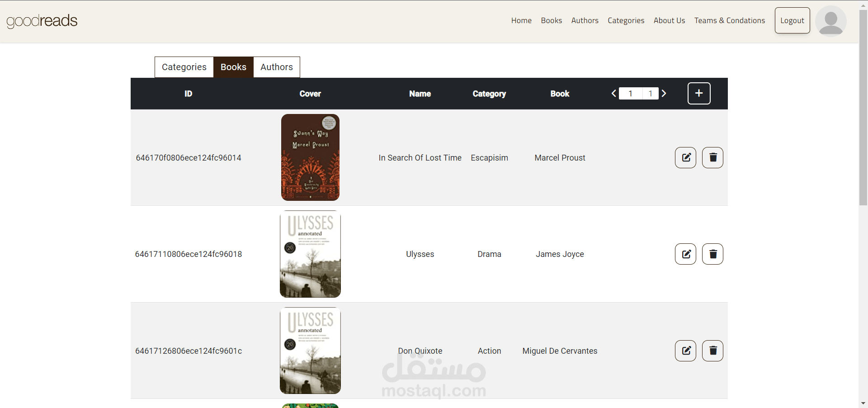Click the goodreads logo
Image resolution: width=868 pixels, height=408 pixels.
[x=42, y=21]
